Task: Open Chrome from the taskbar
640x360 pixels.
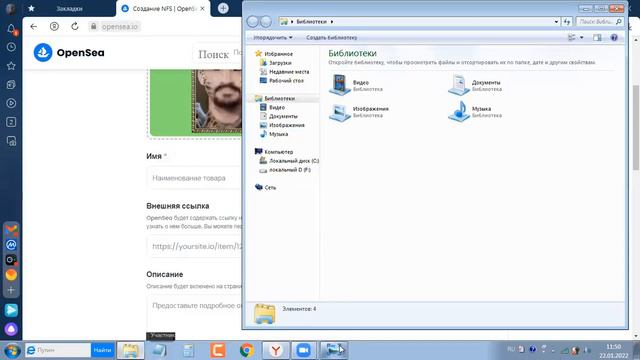Action: tap(247, 350)
